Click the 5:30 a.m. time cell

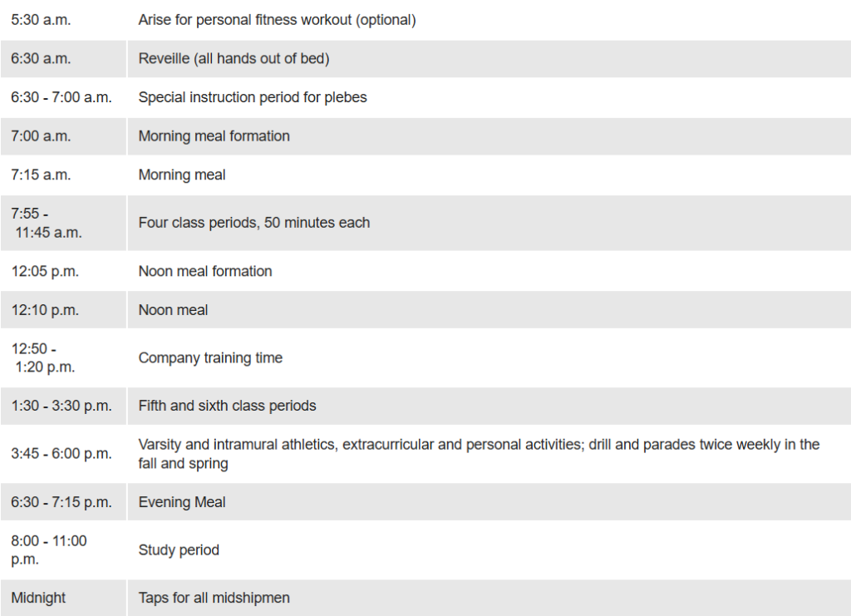pos(63,20)
